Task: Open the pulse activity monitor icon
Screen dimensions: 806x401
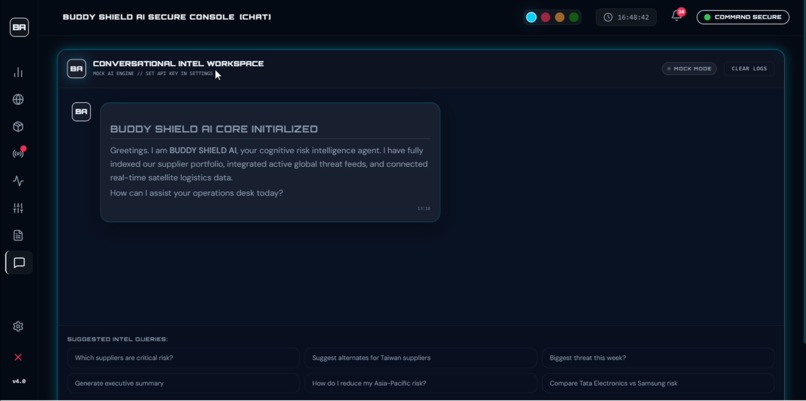Action: click(18, 181)
